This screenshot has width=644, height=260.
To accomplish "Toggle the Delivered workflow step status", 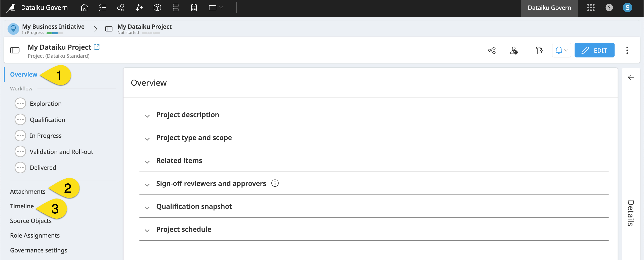I will [x=20, y=167].
